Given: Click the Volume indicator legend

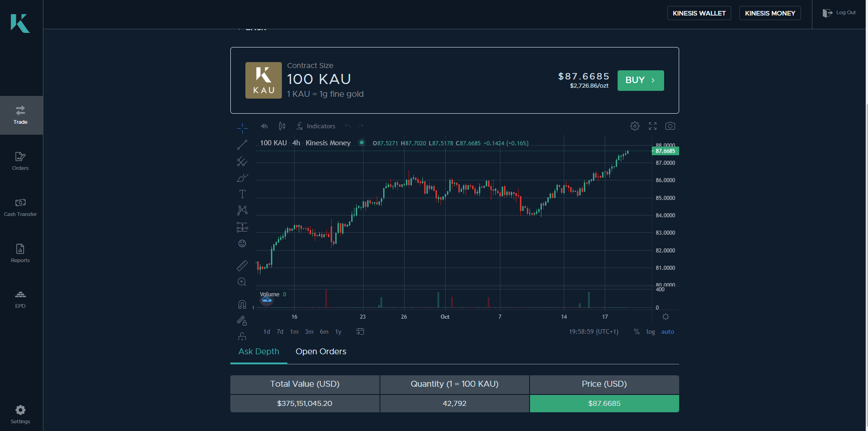Looking at the screenshot, I should point(270,294).
